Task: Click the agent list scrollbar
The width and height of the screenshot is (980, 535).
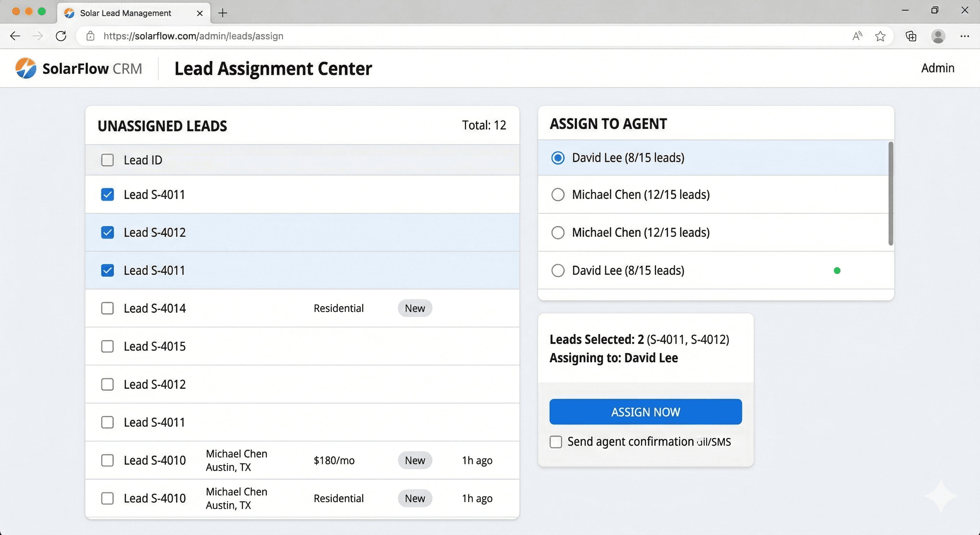Action: point(890,193)
